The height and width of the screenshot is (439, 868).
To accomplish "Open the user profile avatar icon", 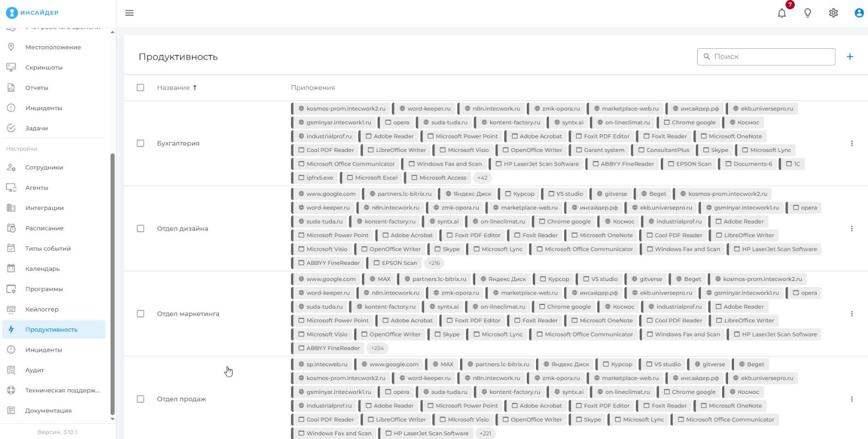I will (x=859, y=13).
